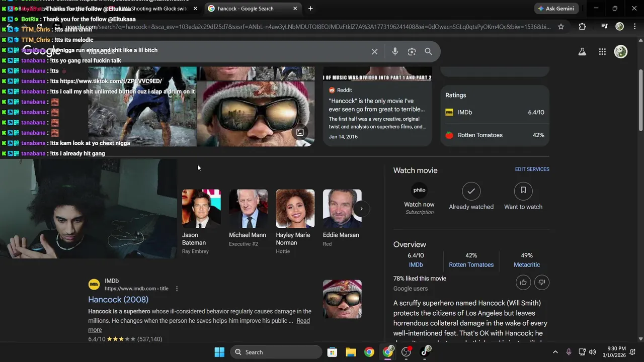
Task: Select Eddie Marsan cast card
Action: click(342, 218)
